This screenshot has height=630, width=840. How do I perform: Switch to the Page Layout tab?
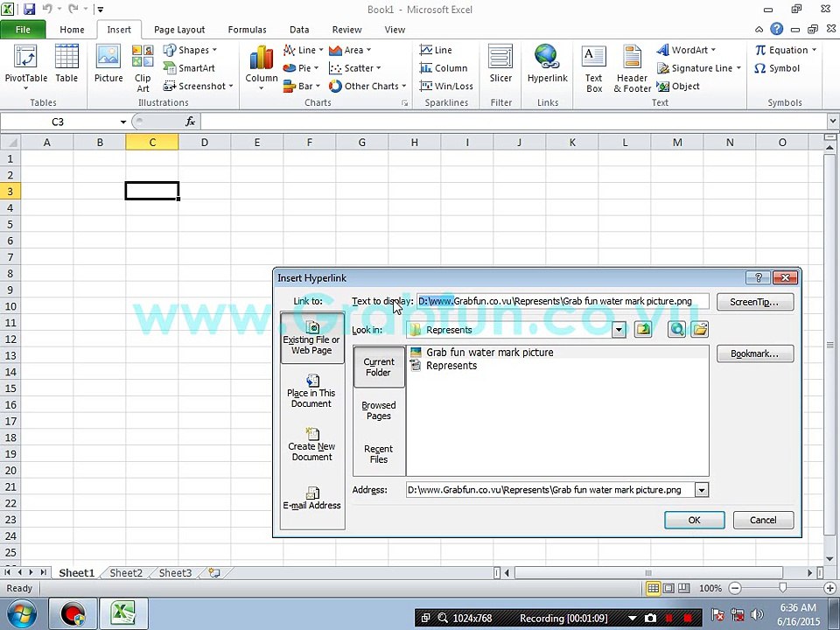coord(179,30)
